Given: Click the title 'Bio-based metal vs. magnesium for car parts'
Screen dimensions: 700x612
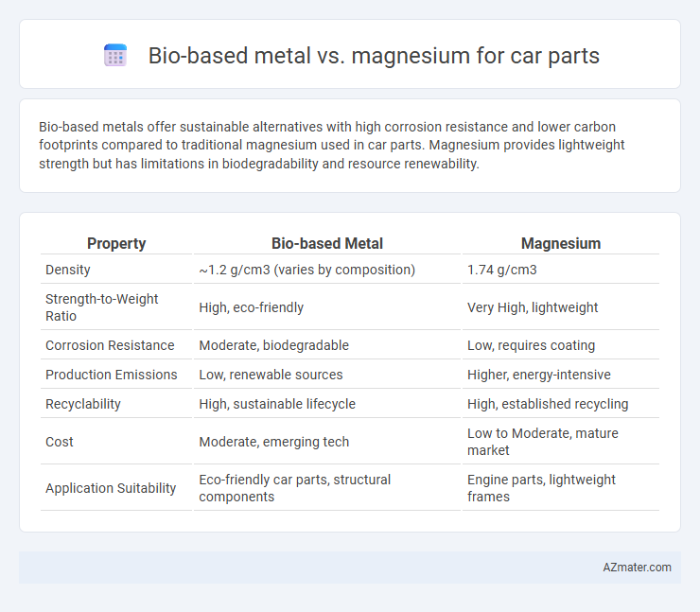Looking at the screenshot, I should coord(374,56).
